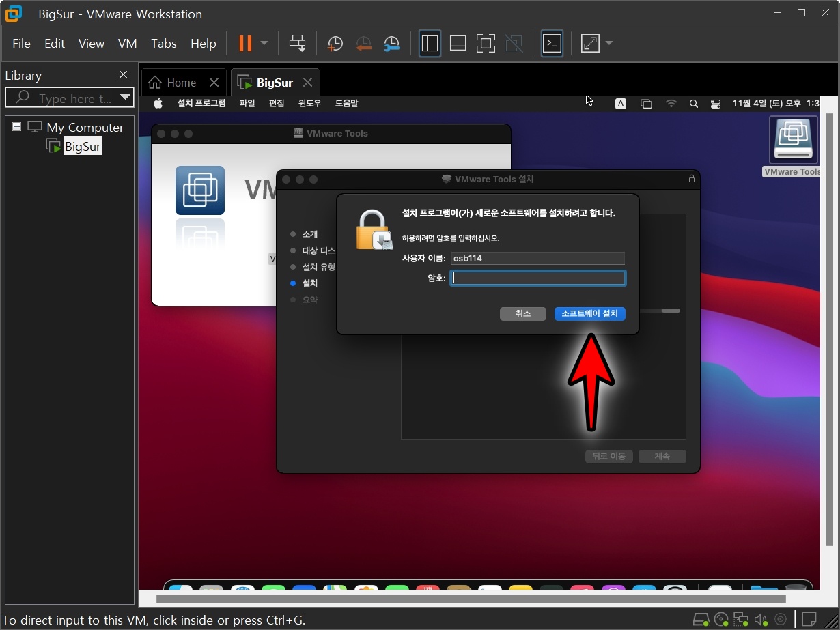This screenshot has height=630, width=840.
Task: Open the VMware Workstation Help menu
Action: click(x=204, y=44)
